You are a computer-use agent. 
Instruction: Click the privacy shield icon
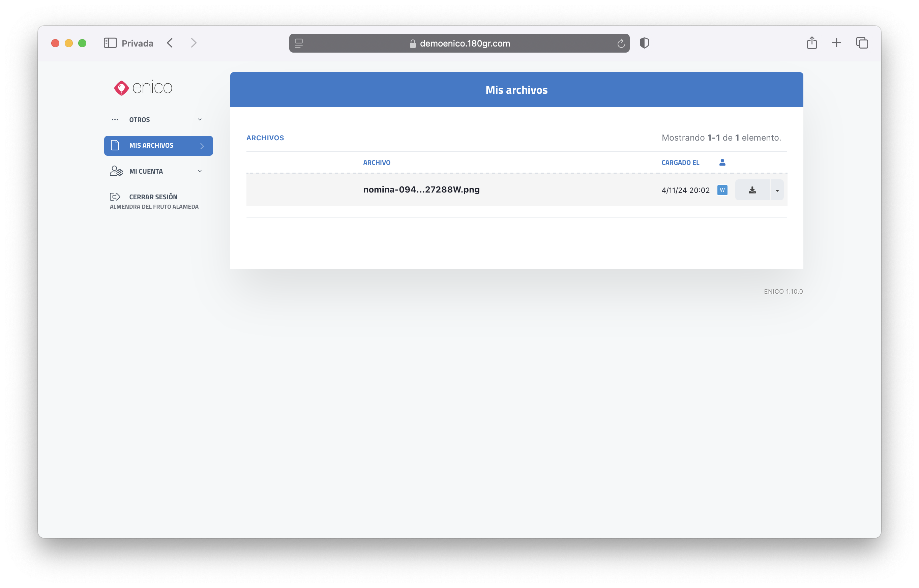(x=644, y=43)
